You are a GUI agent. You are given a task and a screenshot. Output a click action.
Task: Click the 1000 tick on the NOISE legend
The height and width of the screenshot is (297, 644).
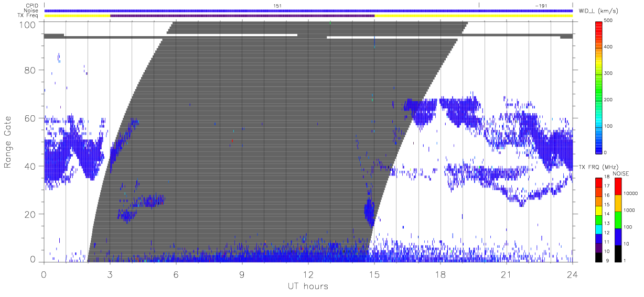coord(629,210)
